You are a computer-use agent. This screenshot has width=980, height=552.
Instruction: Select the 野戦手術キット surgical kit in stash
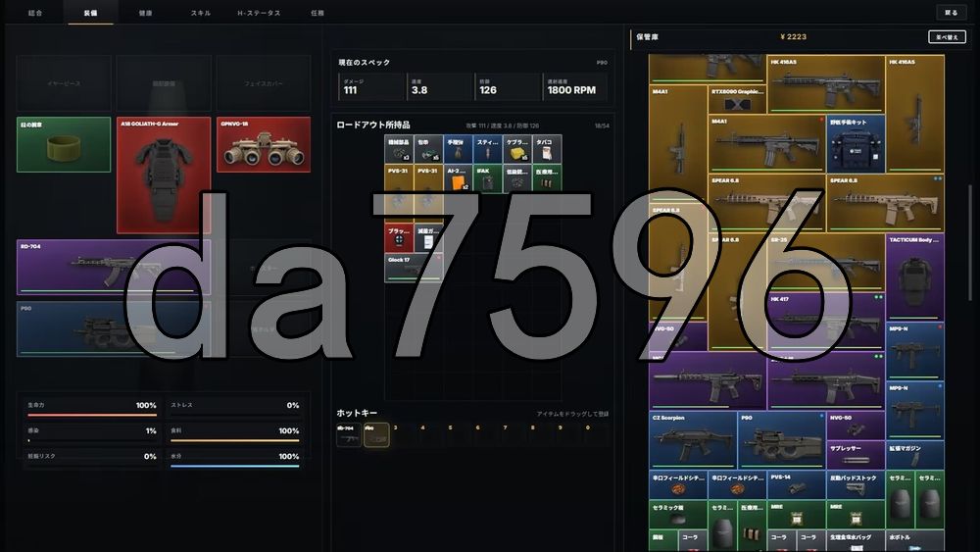tap(856, 144)
